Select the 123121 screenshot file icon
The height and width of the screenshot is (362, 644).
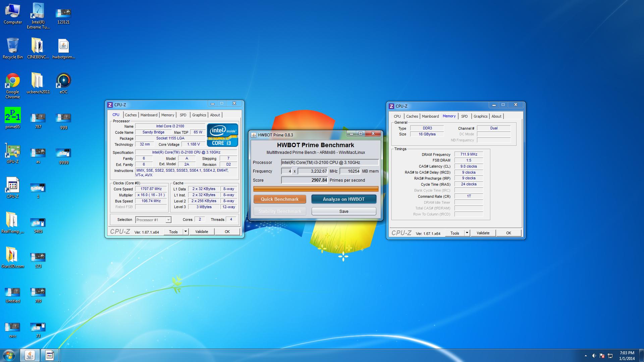coord(63,16)
